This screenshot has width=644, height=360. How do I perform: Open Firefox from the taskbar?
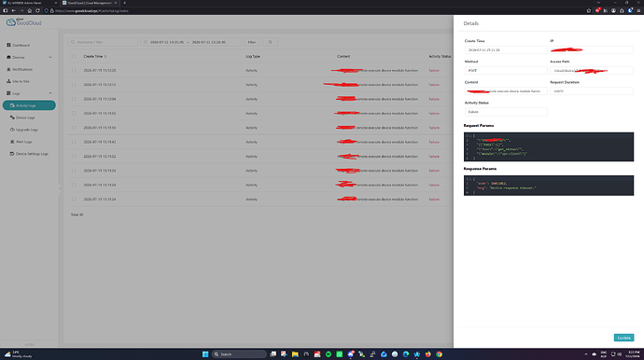(428, 353)
